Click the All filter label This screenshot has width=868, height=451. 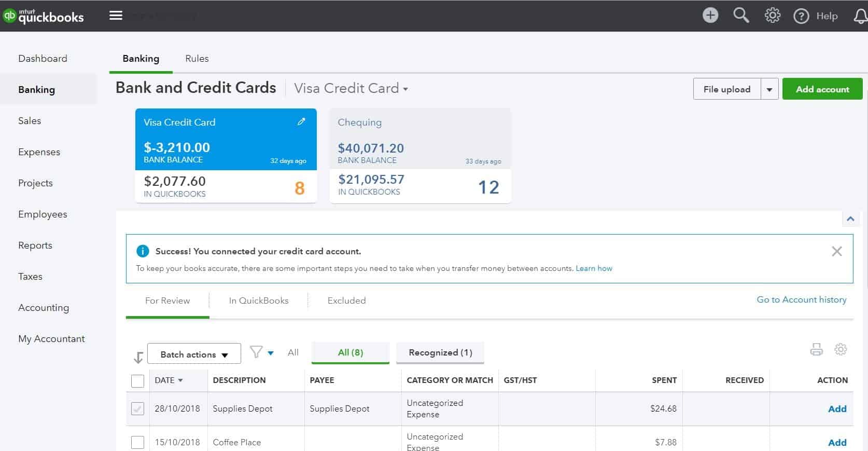pyautogui.click(x=293, y=352)
